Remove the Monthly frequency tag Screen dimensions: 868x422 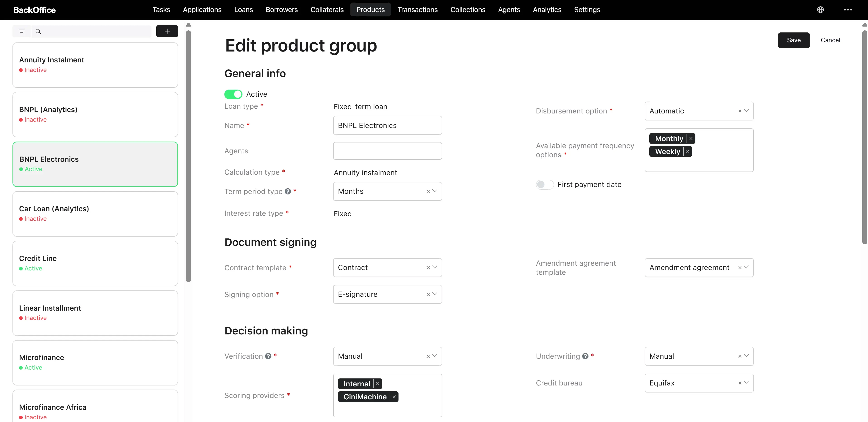point(691,139)
